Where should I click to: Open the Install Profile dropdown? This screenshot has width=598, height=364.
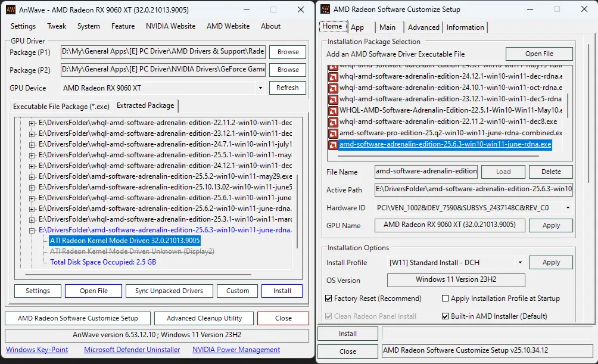(520, 263)
